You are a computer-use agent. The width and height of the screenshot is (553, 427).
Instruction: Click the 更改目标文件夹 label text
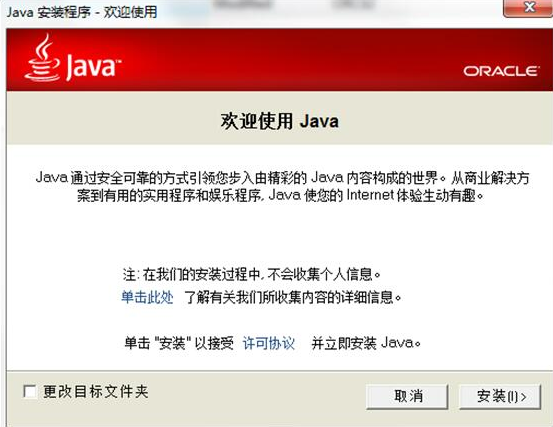coord(96,391)
